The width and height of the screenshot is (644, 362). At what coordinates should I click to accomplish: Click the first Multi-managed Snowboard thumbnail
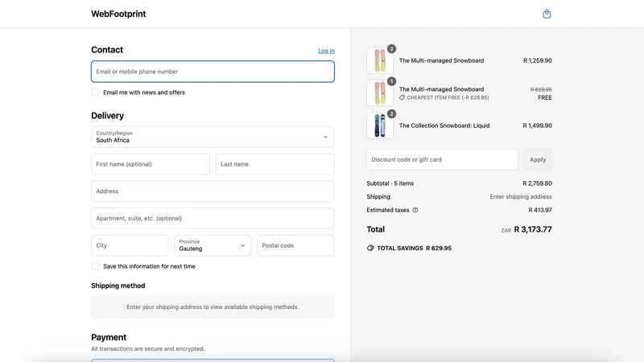[x=379, y=60]
